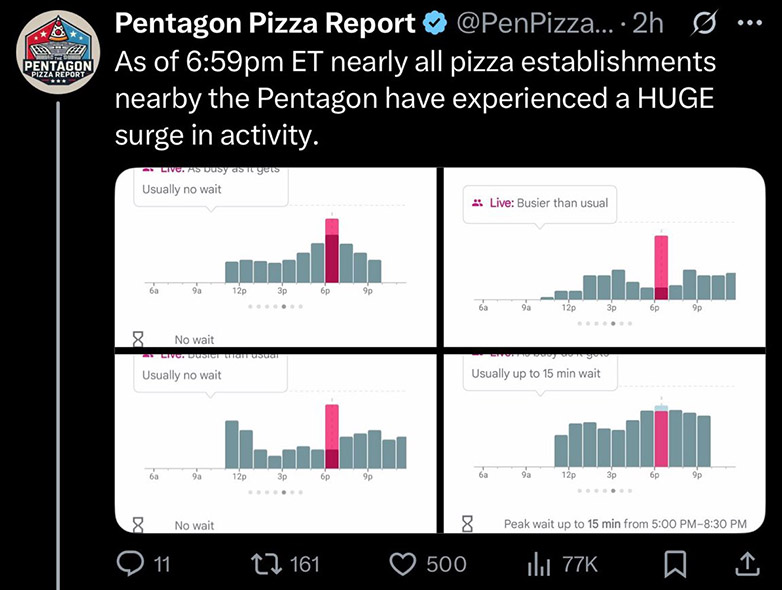Open the 2h timestamp link
The image size is (782, 590).
pos(649,23)
